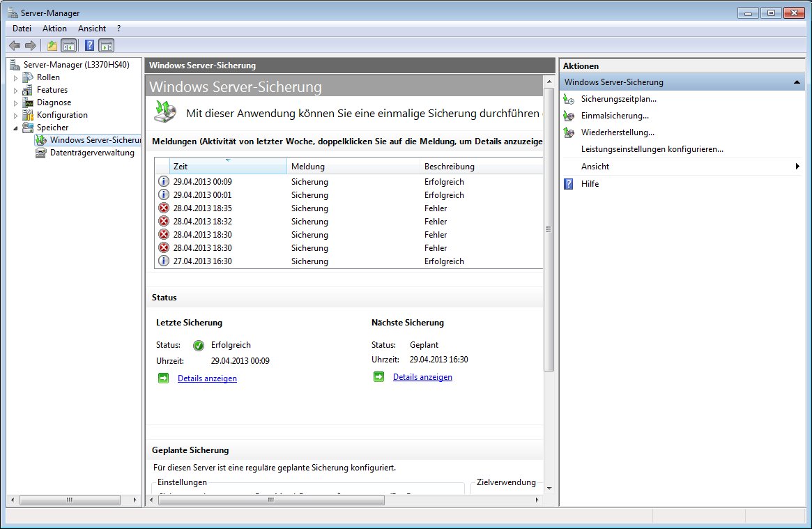Click the Server-Manager title bar icon

pos(13,13)
